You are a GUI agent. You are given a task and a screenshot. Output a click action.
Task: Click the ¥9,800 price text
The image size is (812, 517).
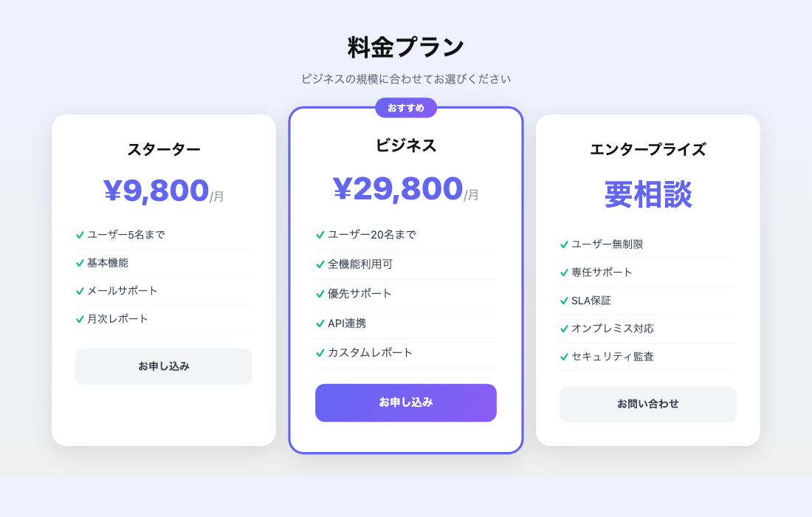pyautogui.click(x=156, y=189)
